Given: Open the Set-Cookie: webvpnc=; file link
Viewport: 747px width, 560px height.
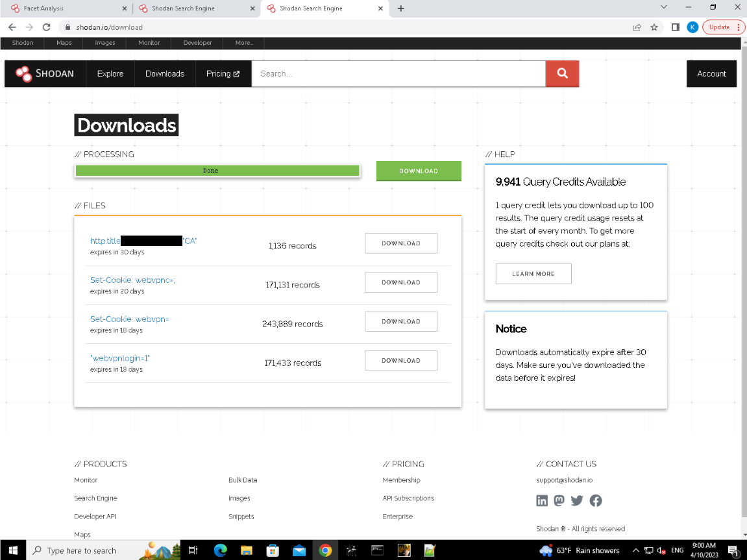Looking at the screenshot, I should (x=132, y=280).
